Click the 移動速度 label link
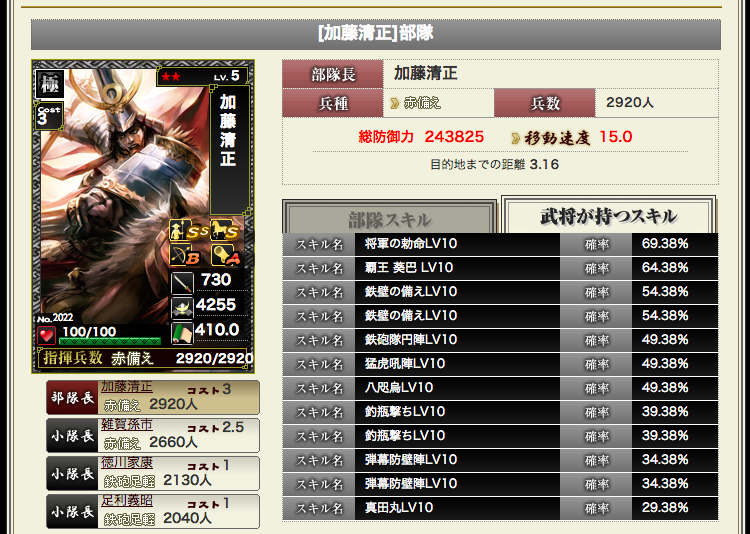The width and height of the screenshot is (750, 534). coord(557,138)
